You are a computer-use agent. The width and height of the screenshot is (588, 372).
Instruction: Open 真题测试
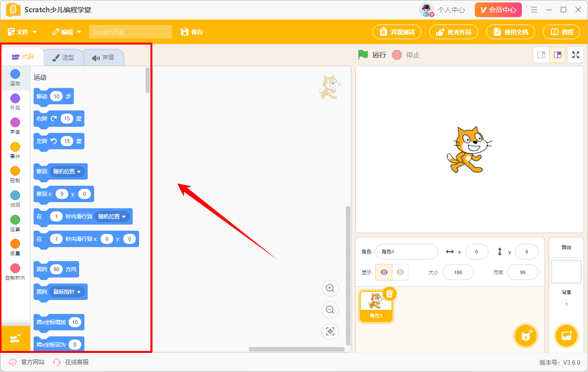[x=397, y=32]
